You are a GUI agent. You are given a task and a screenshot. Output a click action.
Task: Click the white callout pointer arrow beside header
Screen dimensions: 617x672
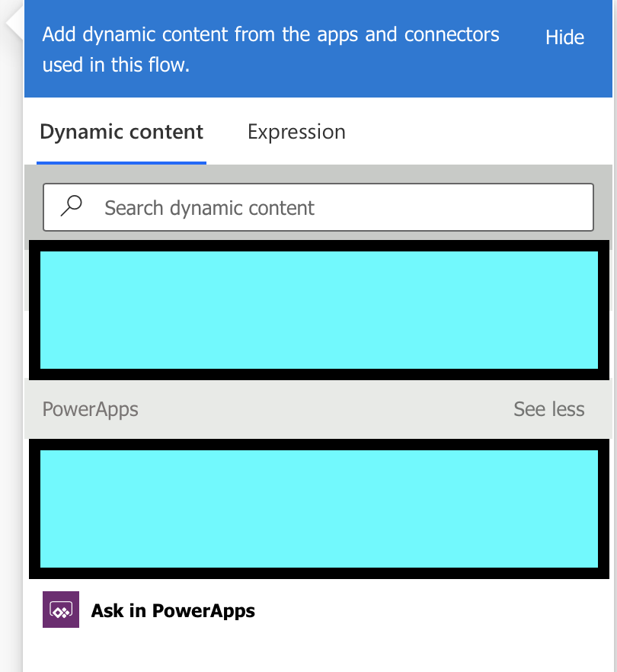coord(14,24)
